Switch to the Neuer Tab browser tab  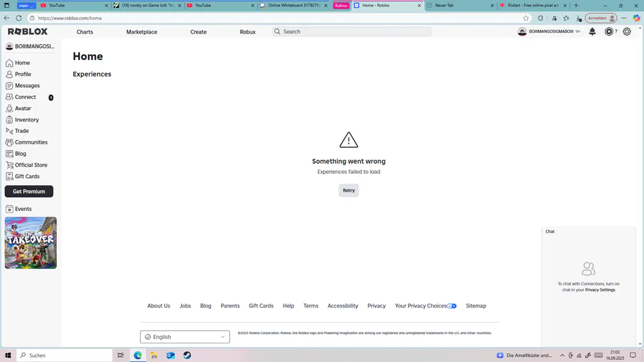coord(460,6)
